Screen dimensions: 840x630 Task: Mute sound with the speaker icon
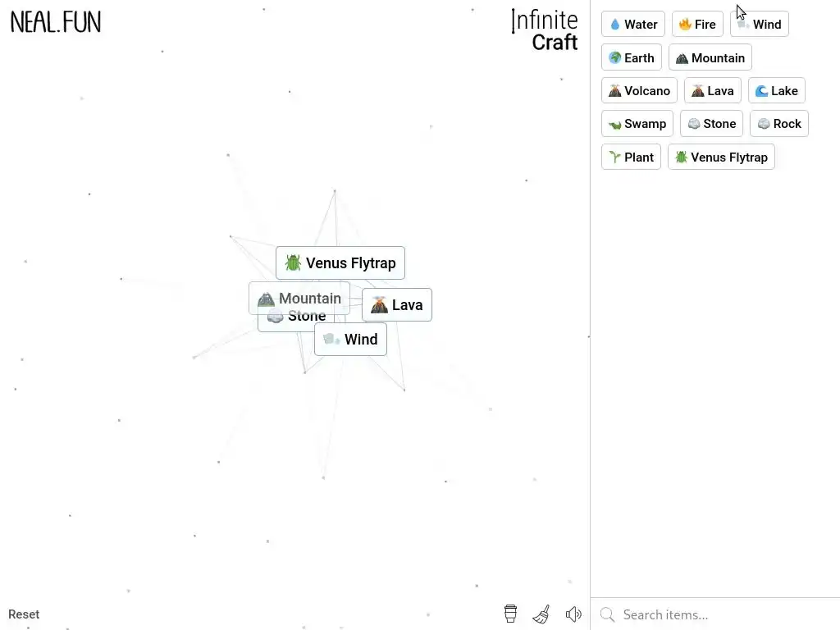click(x=573, y=614)
